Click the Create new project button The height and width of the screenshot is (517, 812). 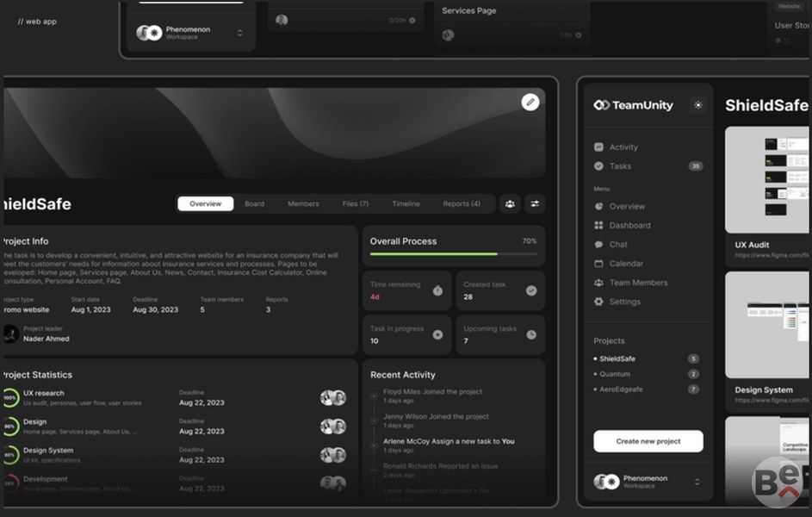pos(648,441)
